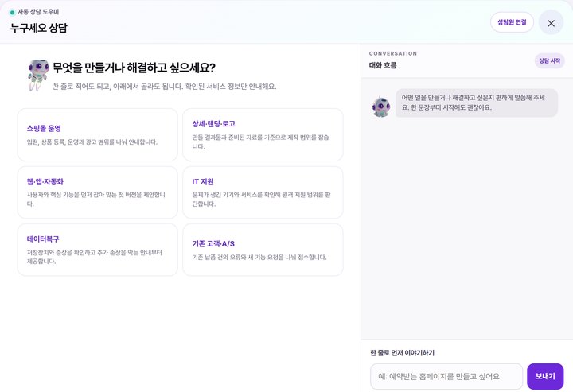The width and height of the screenshot is (573, 392).
Task: Click the robot mascot beside the main heading
Action: (x=37, y=75)
